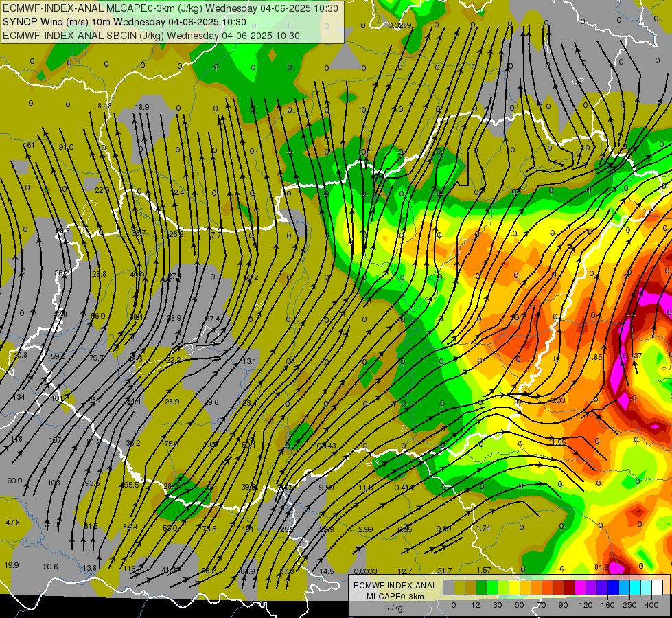Click the dark red legend swatch

(570, 587)
